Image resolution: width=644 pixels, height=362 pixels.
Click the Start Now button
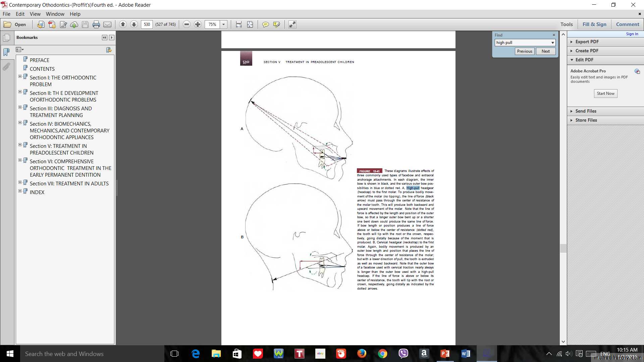click(x=605, y=94)
